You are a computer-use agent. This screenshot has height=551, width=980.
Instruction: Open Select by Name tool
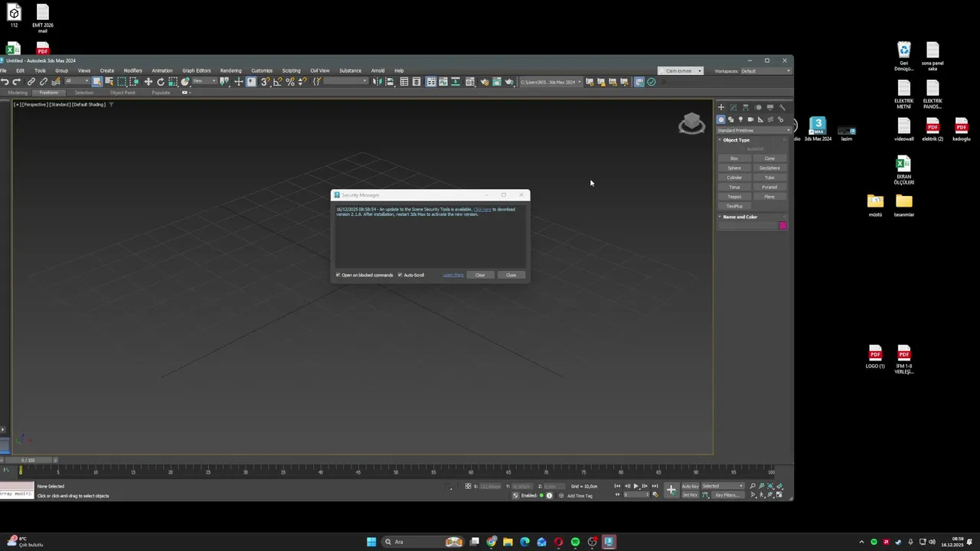coord(110,81)
